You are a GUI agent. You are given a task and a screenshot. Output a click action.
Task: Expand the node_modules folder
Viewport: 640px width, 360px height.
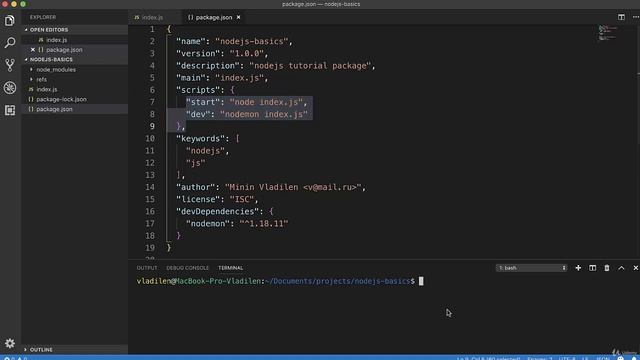[x=56, y=70]
